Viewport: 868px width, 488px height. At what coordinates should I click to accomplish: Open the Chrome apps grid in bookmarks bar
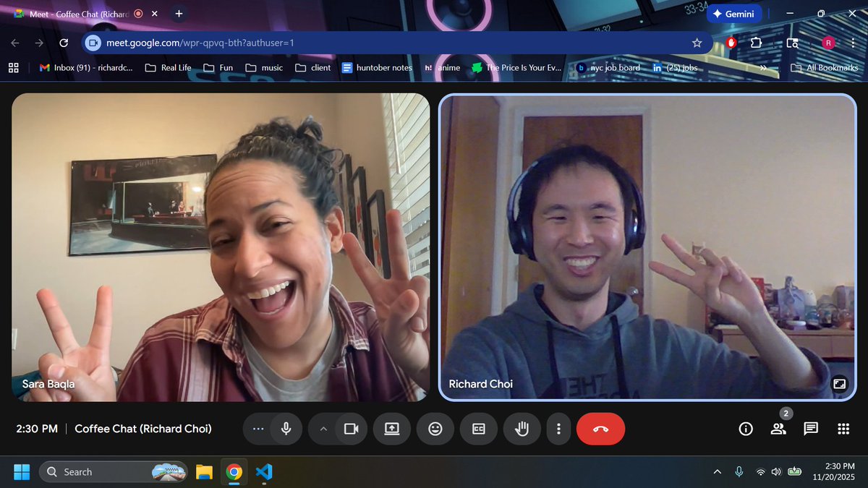(13, 67)
